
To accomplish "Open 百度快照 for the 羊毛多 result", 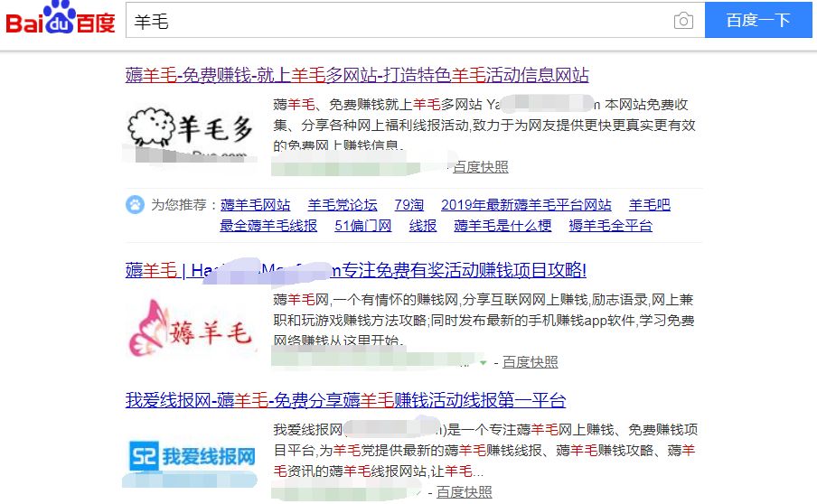I will pos(481,167).
